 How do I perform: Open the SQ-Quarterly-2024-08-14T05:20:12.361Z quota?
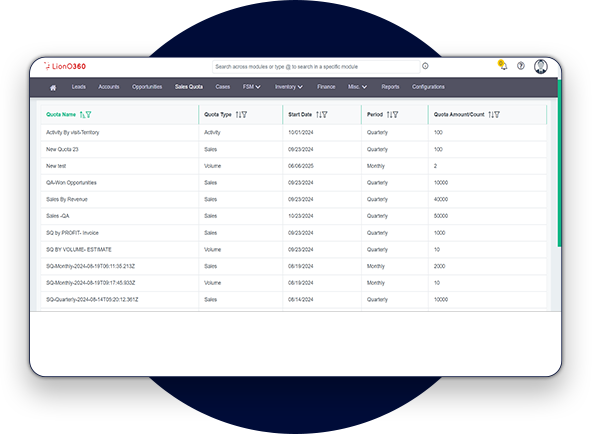(x=92, y=299)
